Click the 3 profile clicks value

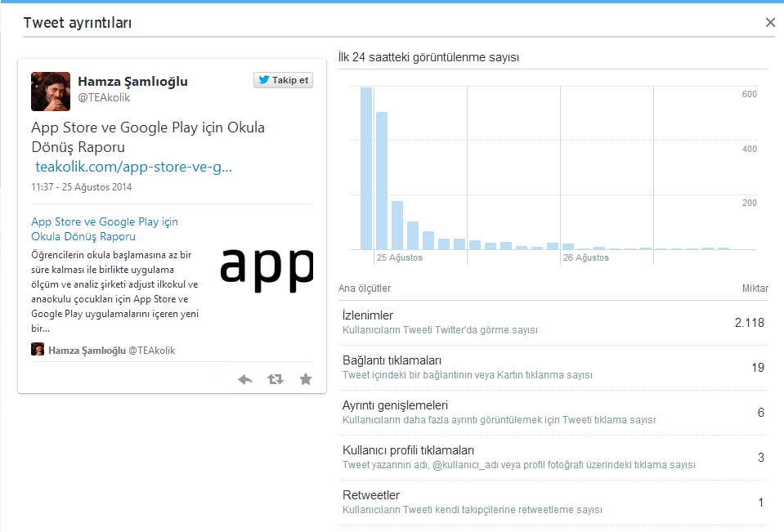coord(760,458)
